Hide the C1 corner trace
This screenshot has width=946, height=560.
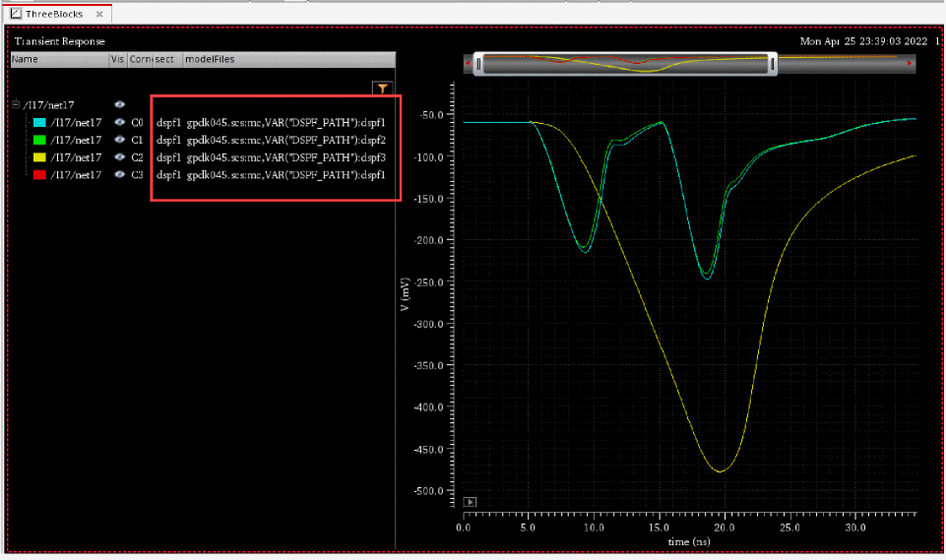[x=120, y=140]
